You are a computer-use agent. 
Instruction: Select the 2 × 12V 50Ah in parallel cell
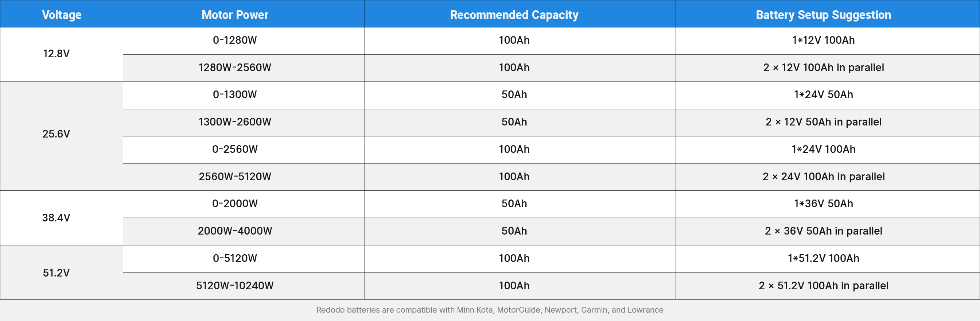tap(823, 122)
